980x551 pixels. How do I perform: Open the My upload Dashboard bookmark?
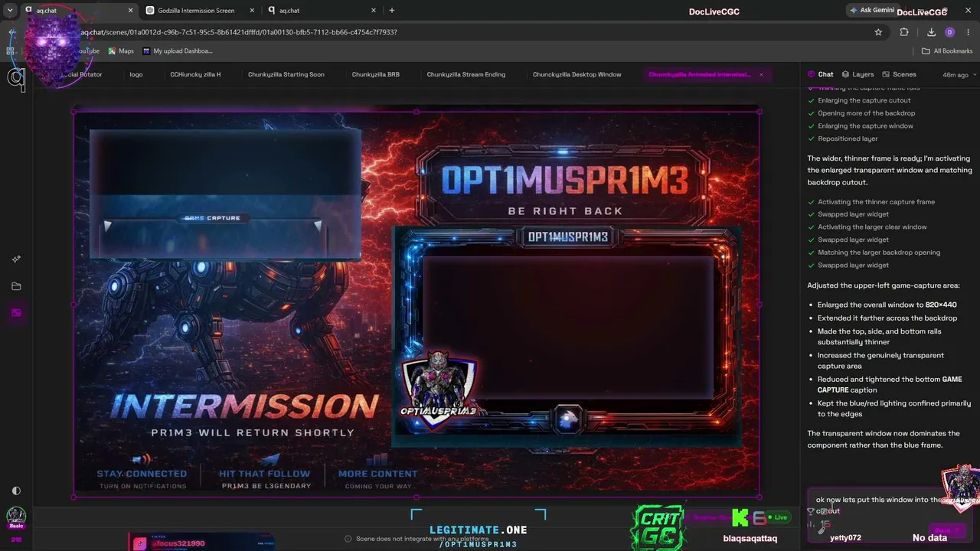coord(178,51)
